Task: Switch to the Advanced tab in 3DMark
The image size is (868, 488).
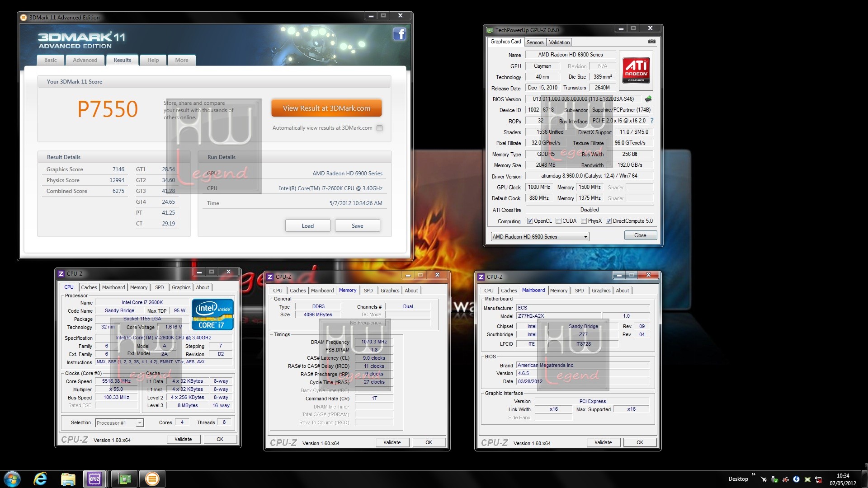Action: point(85,60)
